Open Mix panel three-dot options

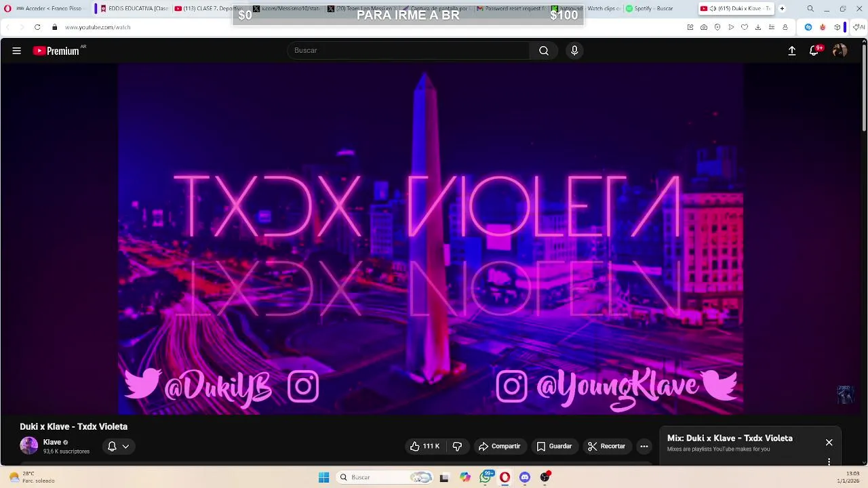click(829, 462)
